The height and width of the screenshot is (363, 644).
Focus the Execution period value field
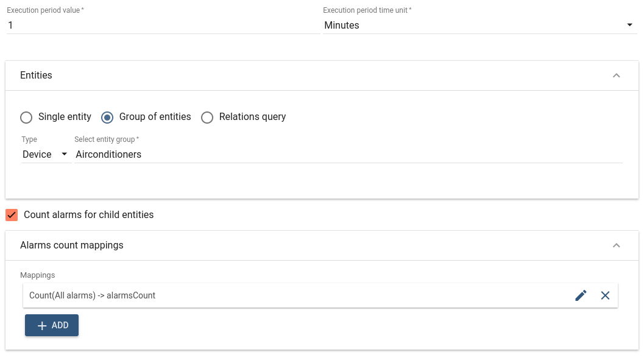(x=163, y=25)
